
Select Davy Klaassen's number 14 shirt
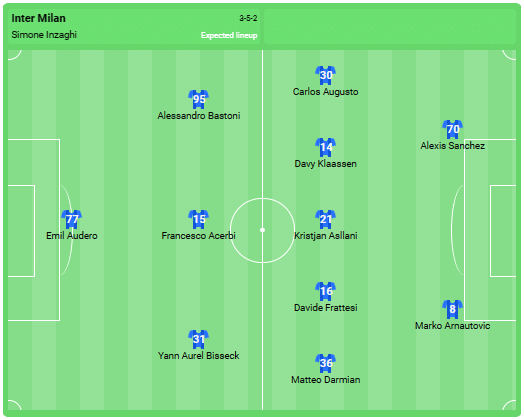[325, 147]
